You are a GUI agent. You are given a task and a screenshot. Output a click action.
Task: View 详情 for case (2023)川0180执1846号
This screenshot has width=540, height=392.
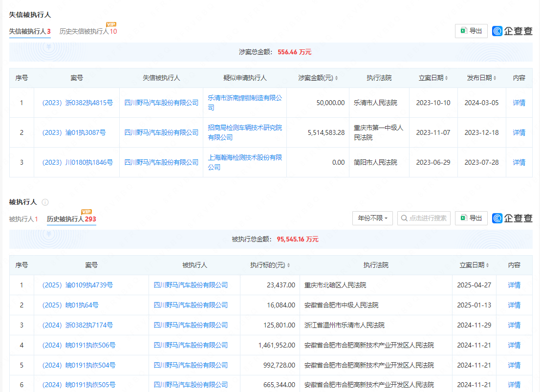pos(519,162)
